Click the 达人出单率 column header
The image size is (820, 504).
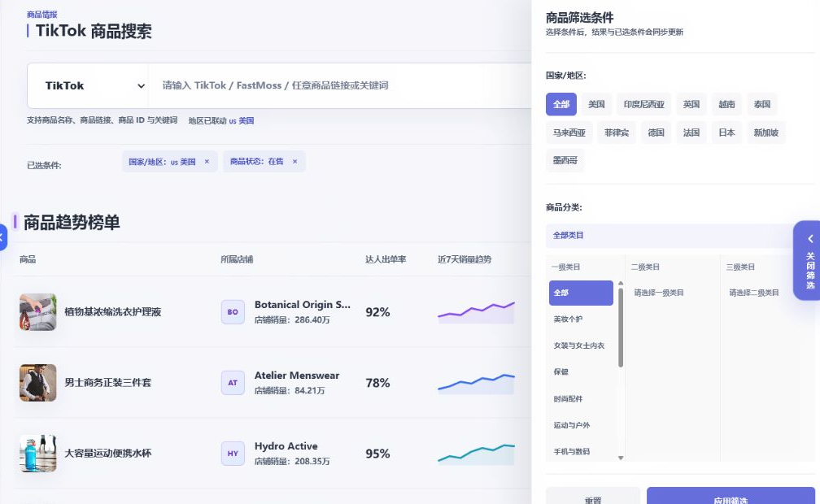coord(386,259)
